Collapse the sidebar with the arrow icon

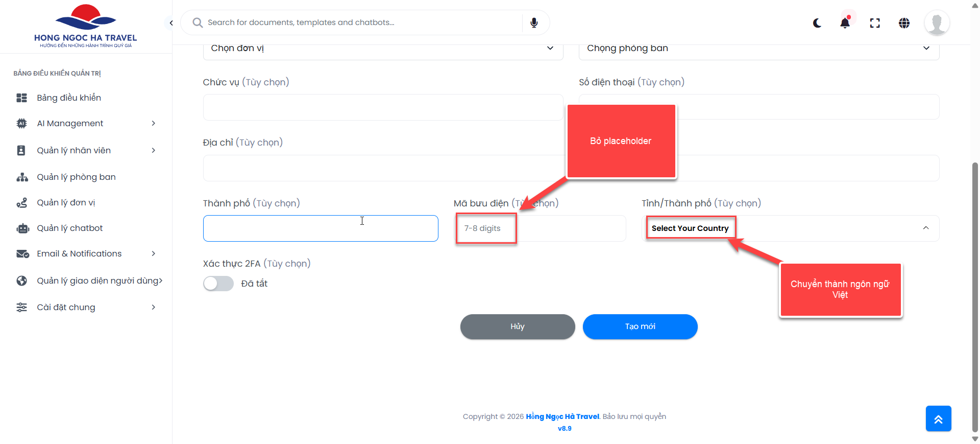[171, 23]
